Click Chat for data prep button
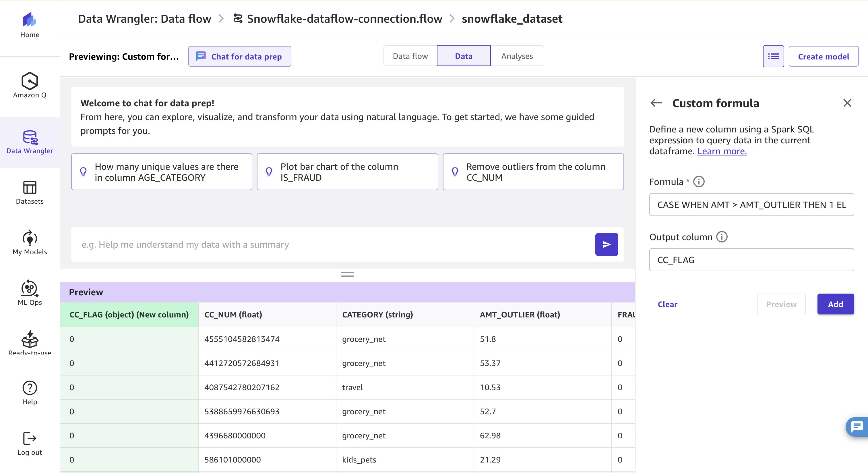The image size is (868, 474). [240, 56]
